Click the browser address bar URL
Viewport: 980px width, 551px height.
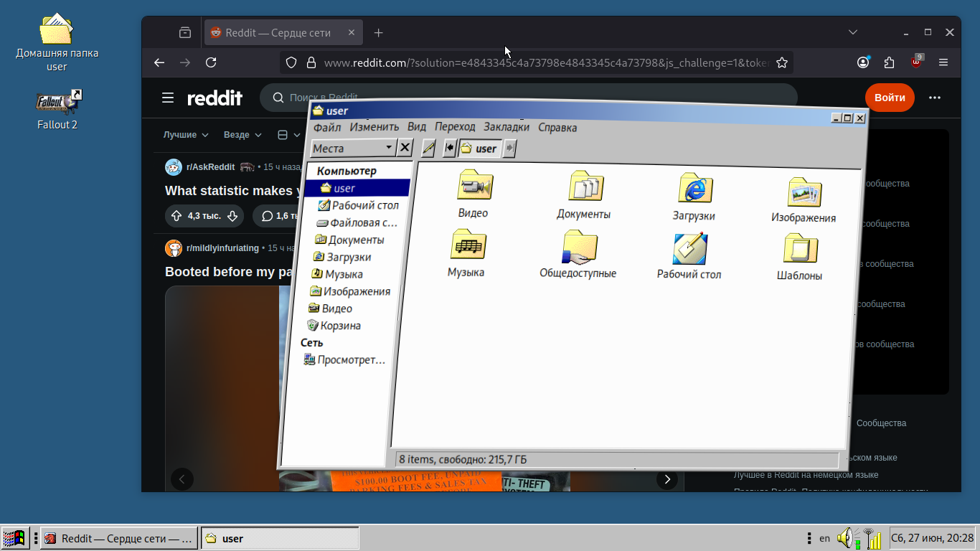[x=545, y=62]
